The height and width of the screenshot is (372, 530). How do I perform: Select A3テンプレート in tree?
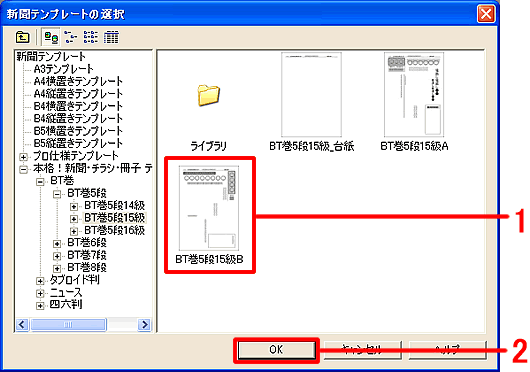point(64,69)
